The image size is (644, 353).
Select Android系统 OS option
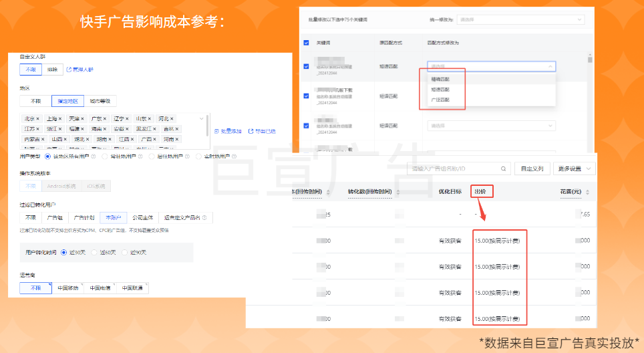coord(61,186)
